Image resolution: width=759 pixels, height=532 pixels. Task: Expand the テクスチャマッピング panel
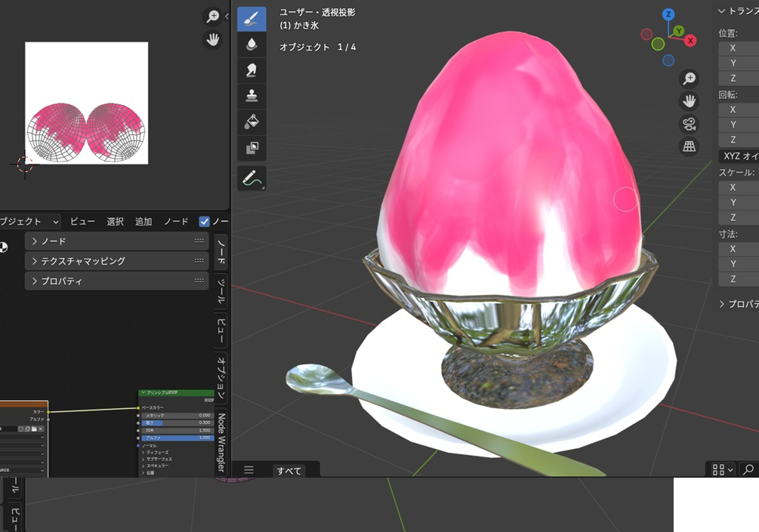pos(116,261)
